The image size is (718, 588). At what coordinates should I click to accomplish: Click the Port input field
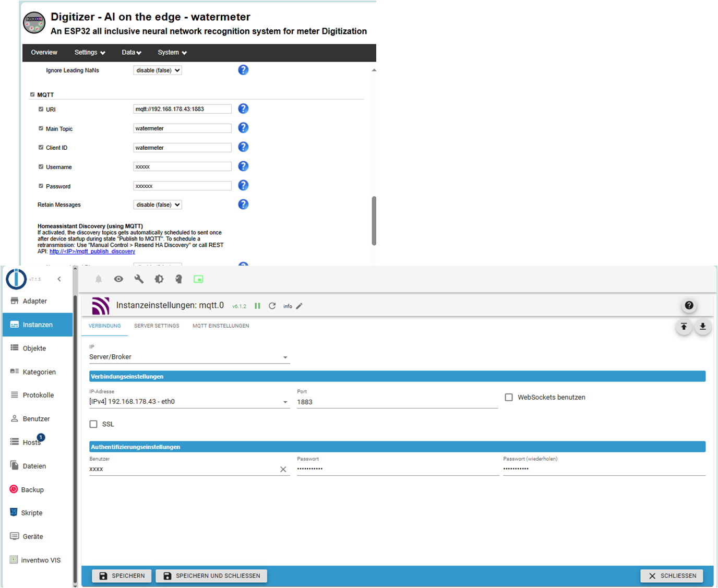pos(397,402)
